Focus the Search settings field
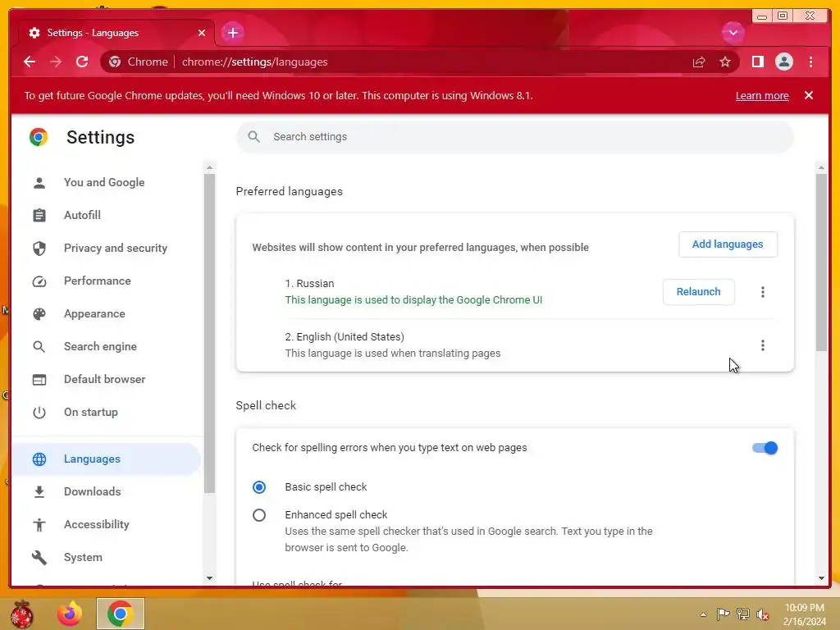This screenshot has height=630, width=840. click(515, 137)
